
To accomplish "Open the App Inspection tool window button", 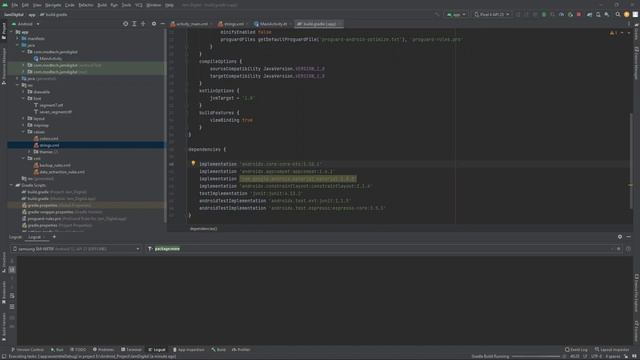I will point(189,350).
